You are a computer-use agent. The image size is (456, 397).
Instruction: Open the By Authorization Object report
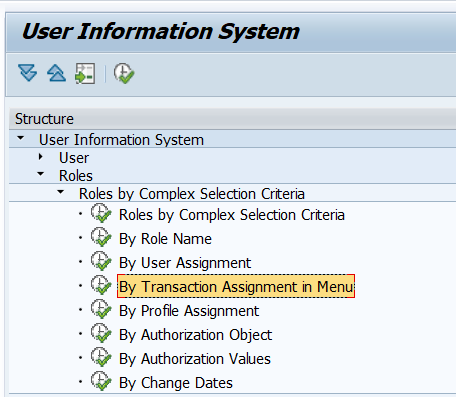pos(196,335)
